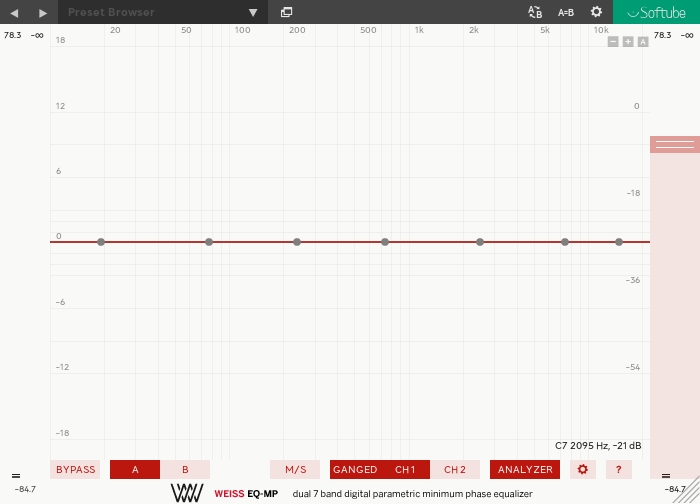700x504 pixels.
Task: Click the auto-scale A button
Action: click(642, 42)
